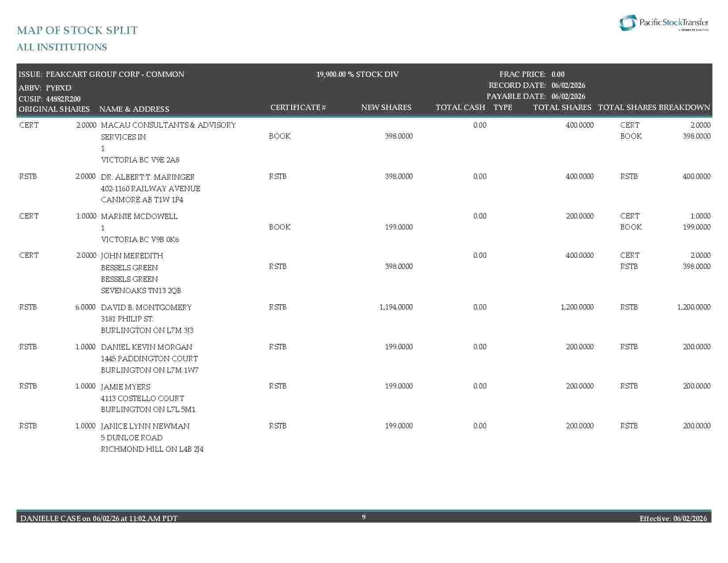Screen dimensions: 728x563
Task: Click the NAME & ADDRESS column header
Action: tap(134, 109)
